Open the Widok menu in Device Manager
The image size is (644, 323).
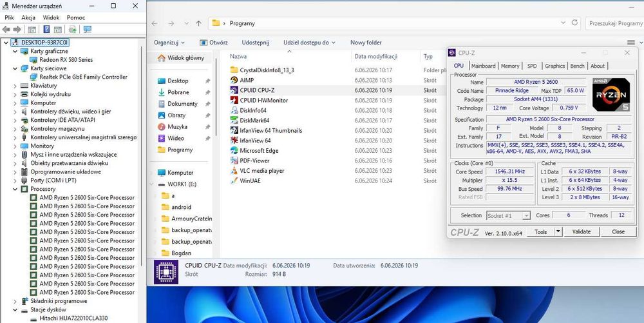coord(51,17)
